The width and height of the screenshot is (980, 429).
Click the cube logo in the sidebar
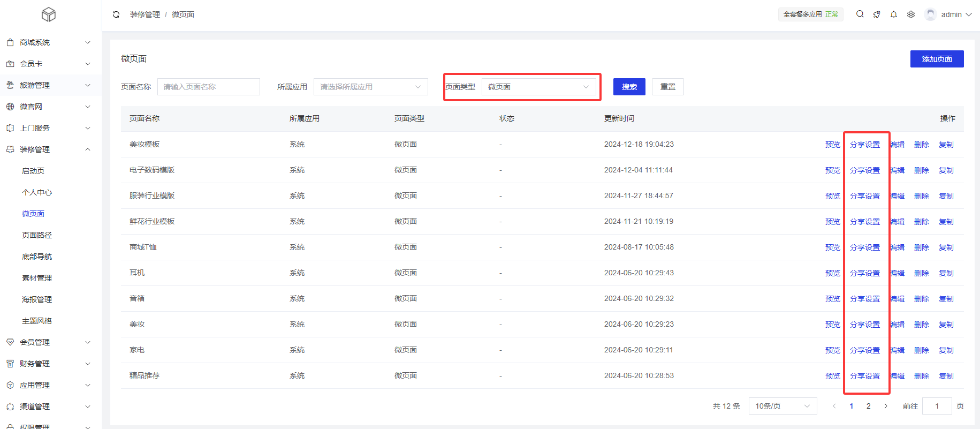click(49, 14)
